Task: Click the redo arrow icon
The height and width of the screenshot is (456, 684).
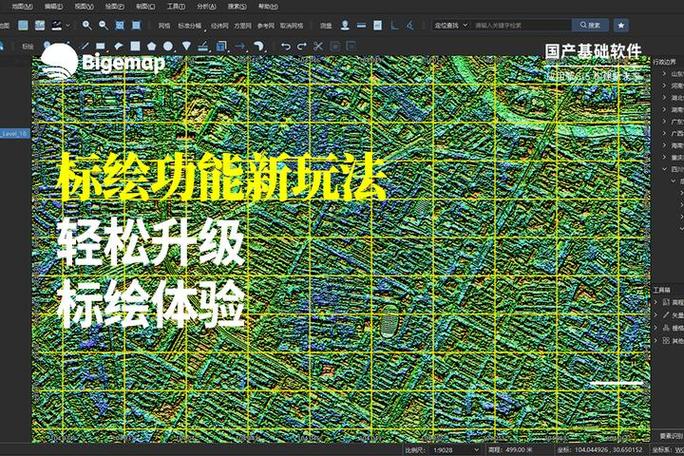Action: click(302, 45)
